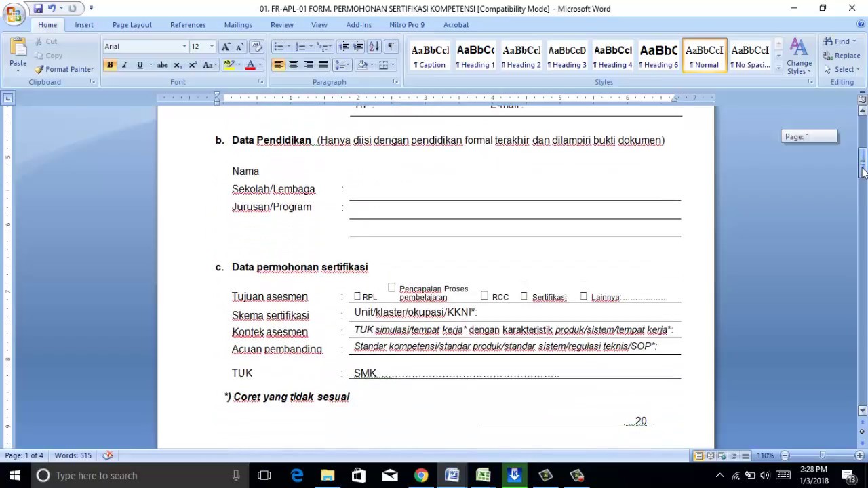The image size is (868, 488).
Task: Click the 110% zoom level indicator
Action: 766,455
